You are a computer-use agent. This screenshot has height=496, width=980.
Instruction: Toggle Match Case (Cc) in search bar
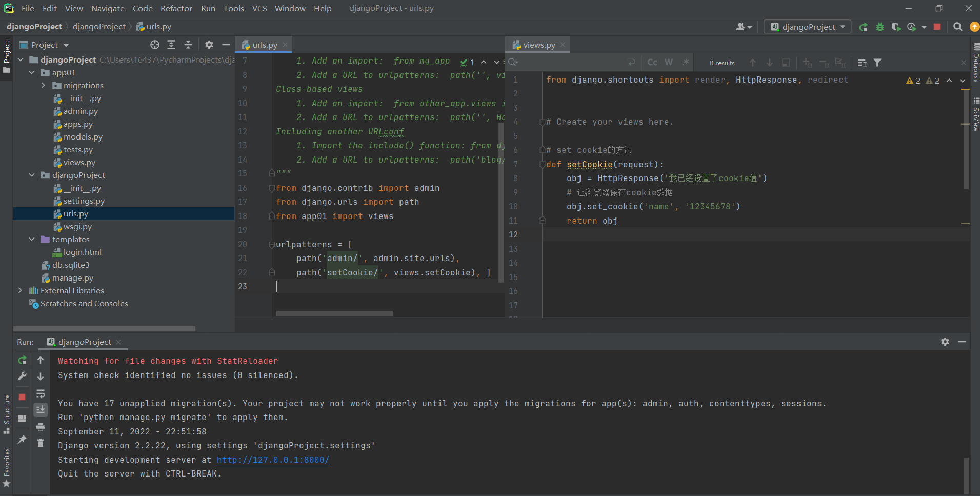[x=652, y=62]
